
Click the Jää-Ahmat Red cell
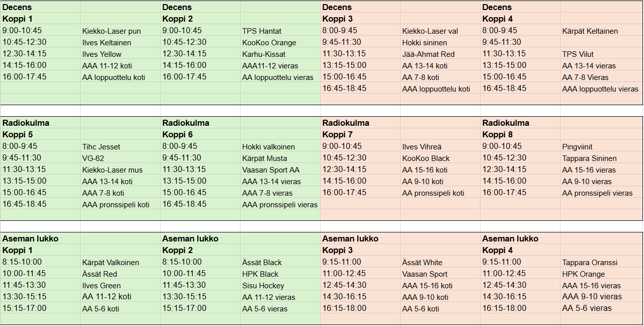(x=428, y=54)
